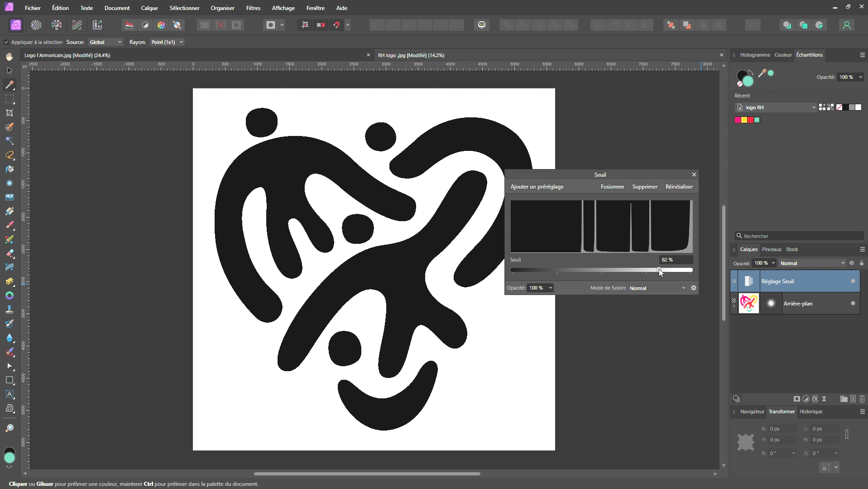Toggle 'Appliquer à la sélection' checkbox
The image size is (868, 489).
(6, 42)
